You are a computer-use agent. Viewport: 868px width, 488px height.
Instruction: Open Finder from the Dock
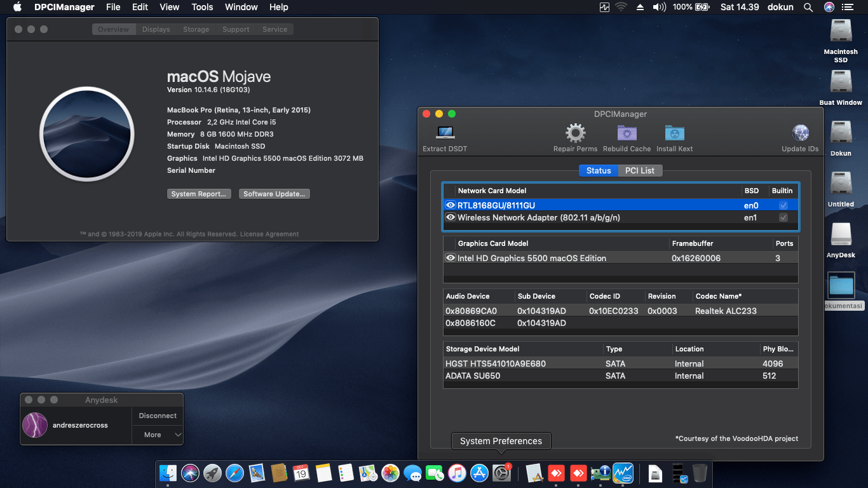168,473
